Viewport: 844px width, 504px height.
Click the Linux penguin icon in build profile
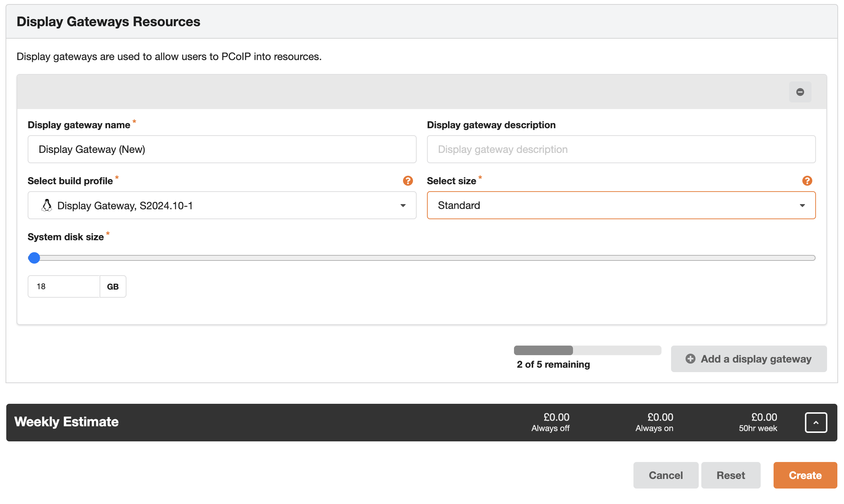pyautogui.click(x=47, y=206)
